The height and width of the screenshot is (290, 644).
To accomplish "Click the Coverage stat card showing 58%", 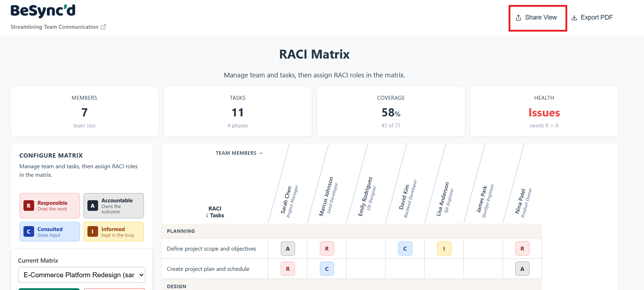I will [391, 112].
